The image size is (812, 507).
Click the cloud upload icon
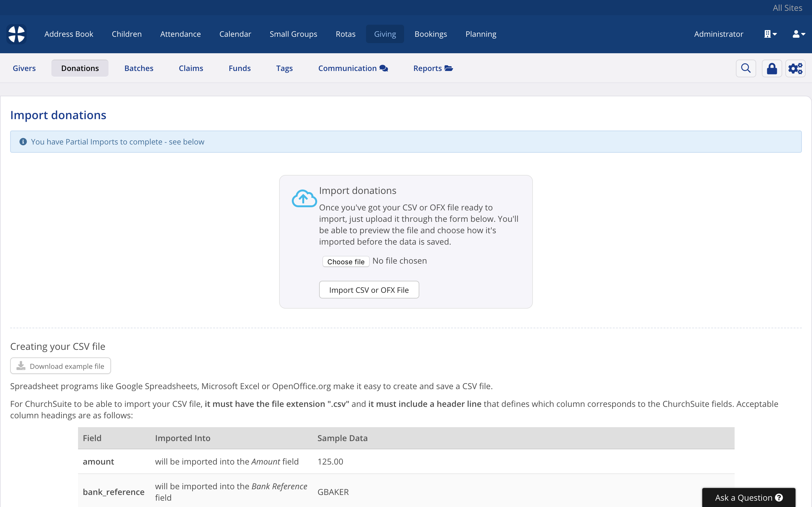click(304, 198)
